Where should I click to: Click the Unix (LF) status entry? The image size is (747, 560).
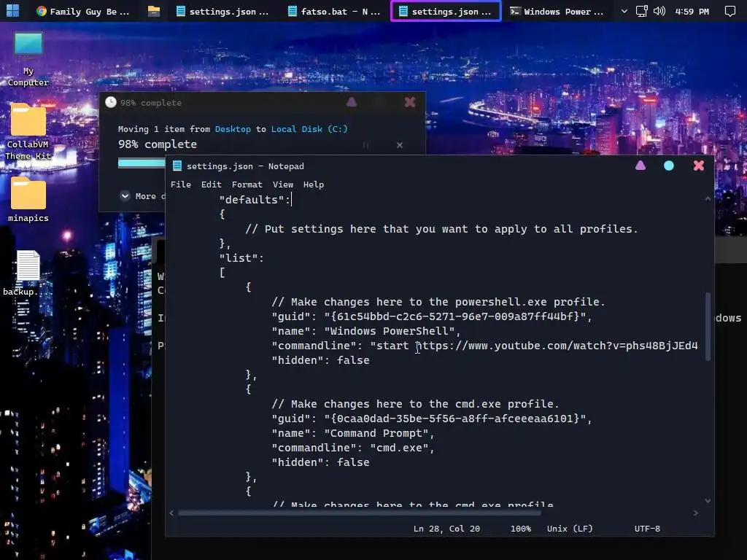(570, 529)
